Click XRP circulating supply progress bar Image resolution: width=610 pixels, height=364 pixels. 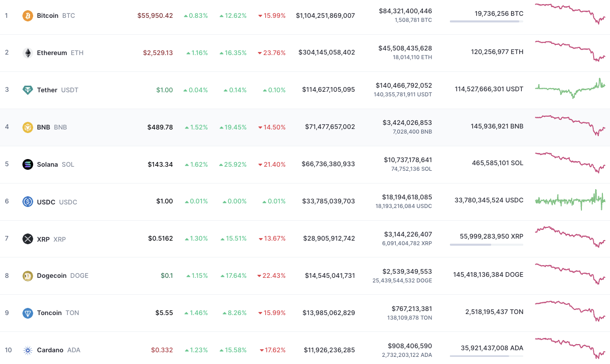coord(486,245)
